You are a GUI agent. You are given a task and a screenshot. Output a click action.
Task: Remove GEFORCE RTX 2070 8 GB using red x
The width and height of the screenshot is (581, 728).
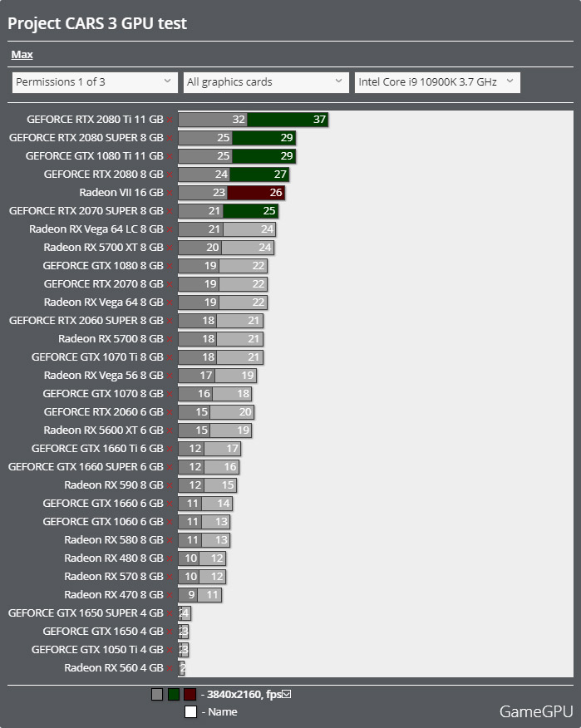click(170, 284)
